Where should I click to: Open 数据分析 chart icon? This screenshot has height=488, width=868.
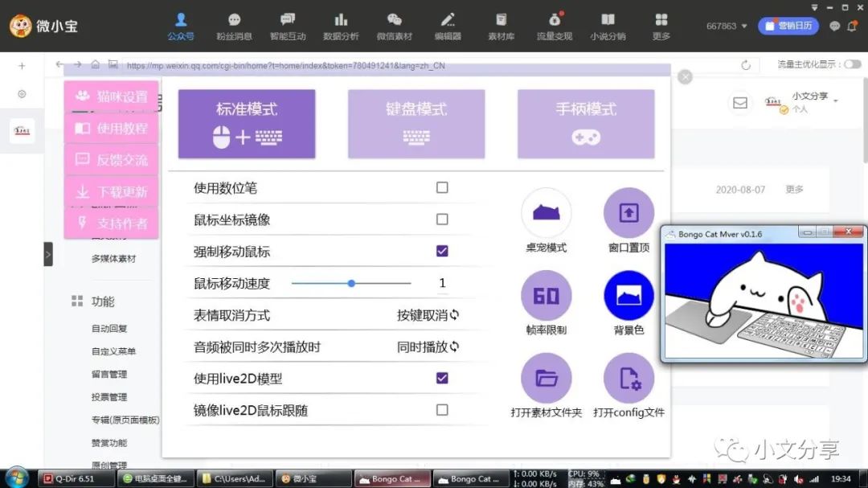point(341,20)
